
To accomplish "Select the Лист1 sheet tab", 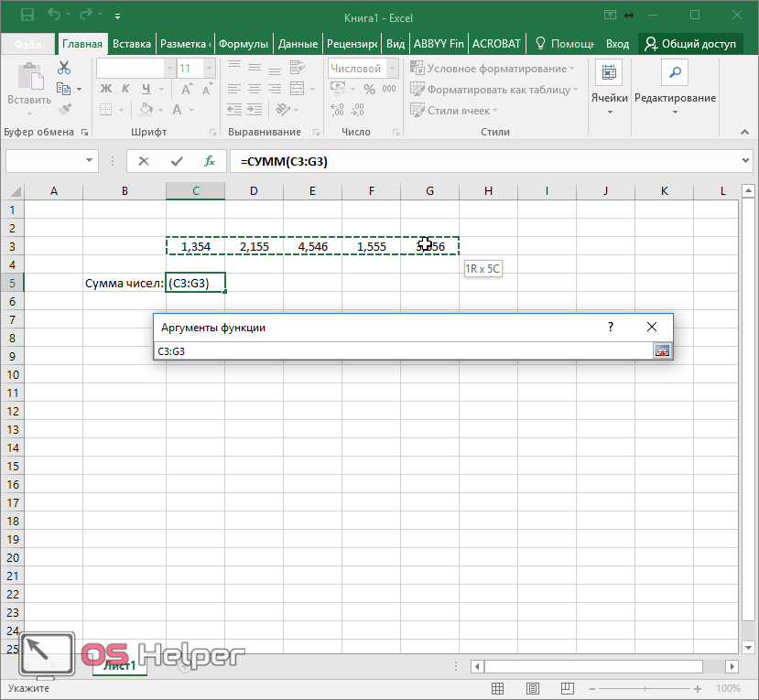I will tap(119, 666).
